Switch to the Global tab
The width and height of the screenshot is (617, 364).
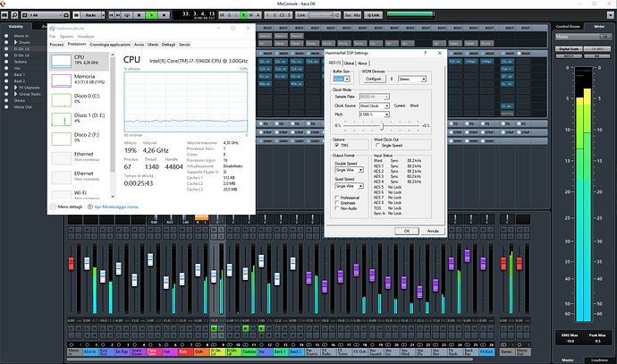point(349,63)
